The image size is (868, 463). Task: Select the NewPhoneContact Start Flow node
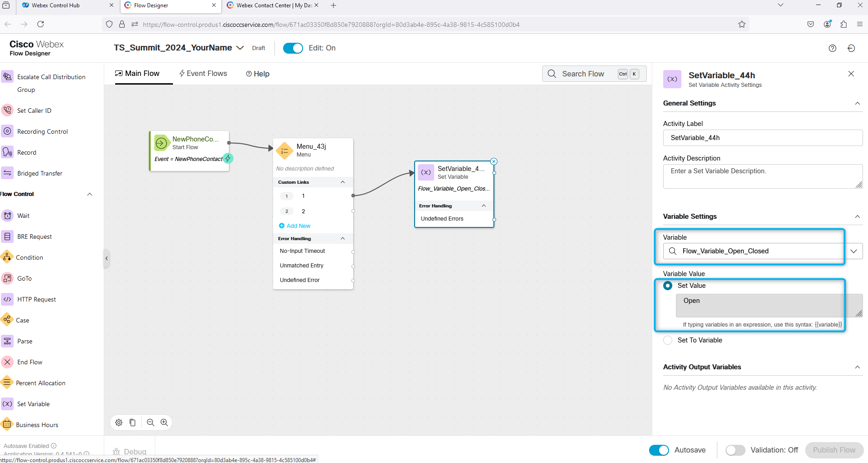pos(189,151)
